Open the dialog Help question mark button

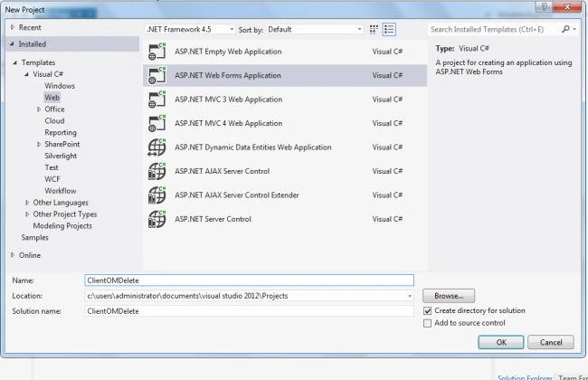pos(544,6)
